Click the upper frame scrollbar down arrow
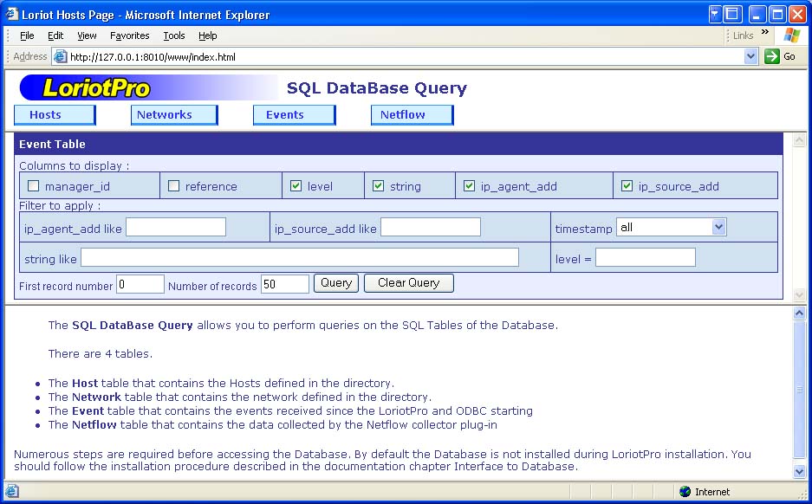This screenshot has width=812, height=504. [x=799, y=294]
